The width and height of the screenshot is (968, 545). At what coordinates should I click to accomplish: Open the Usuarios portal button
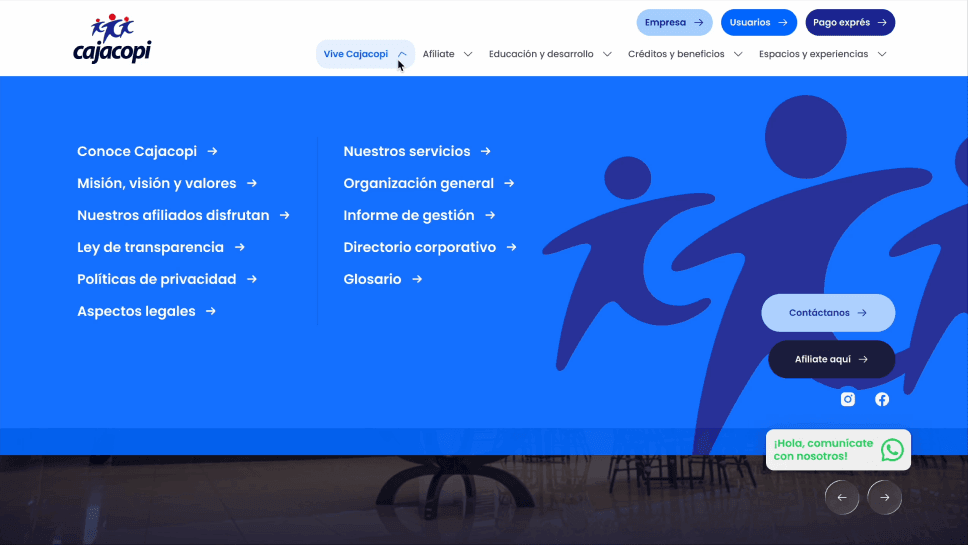(759, 22)
